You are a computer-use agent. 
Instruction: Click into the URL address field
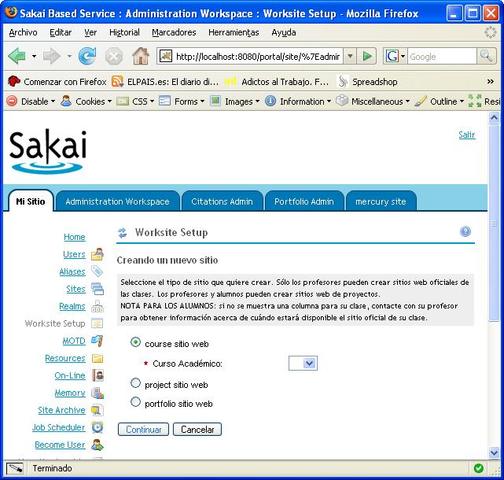point(258,56)
